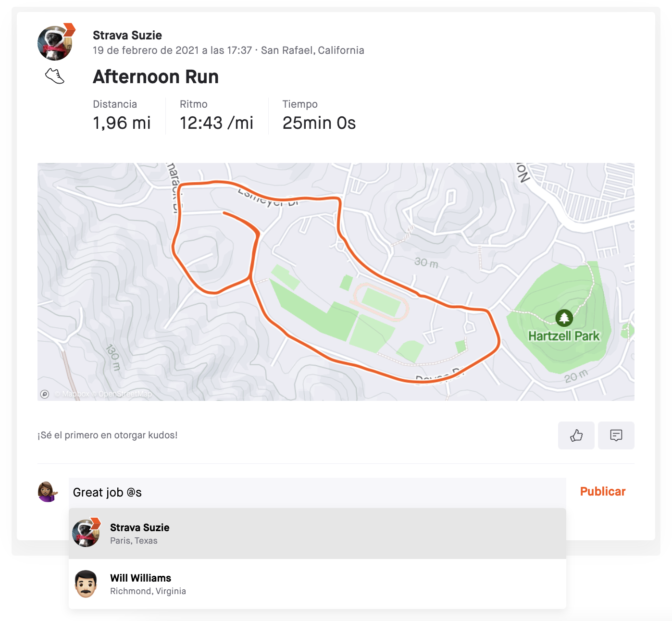The width and height of the screenshot is (672, 621).
Task: Open Strava Suzie's profile avatar at top
Action: 56,42
